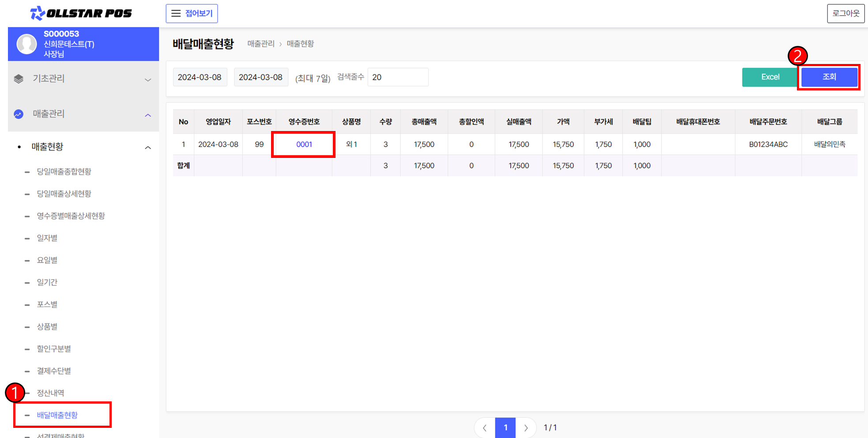Image resolution: width=868 pixels, height=438 pixels.
Task: Expand the 기초관리 menu chevron
Action: (x=148, y=80)
